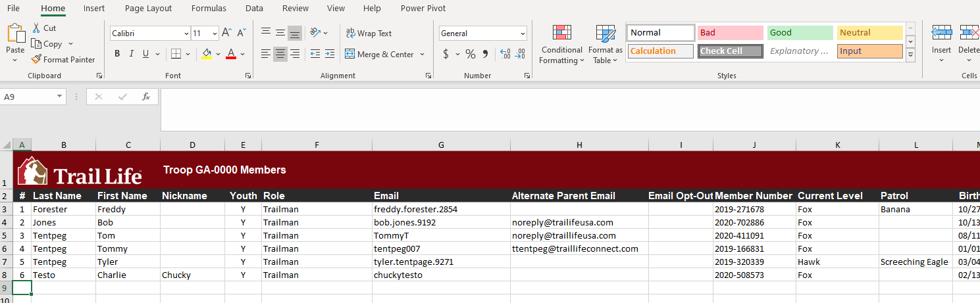
Task: Open the File menu
Action: tap(13, 9)
